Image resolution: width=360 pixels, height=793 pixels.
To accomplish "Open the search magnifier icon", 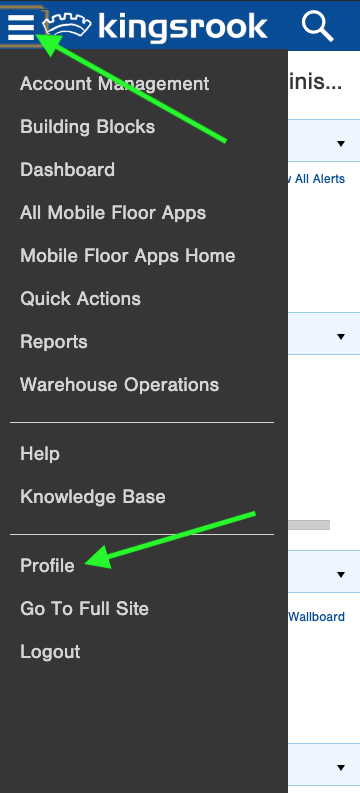I will [317, 26].
